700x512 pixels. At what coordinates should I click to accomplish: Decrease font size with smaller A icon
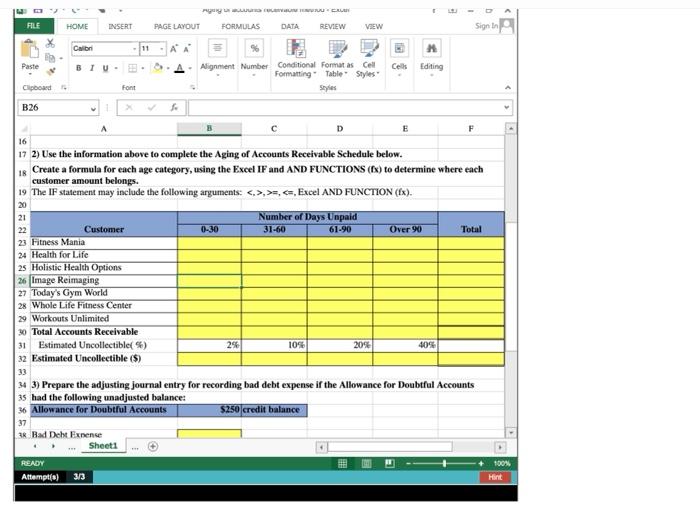pos(187,49)
